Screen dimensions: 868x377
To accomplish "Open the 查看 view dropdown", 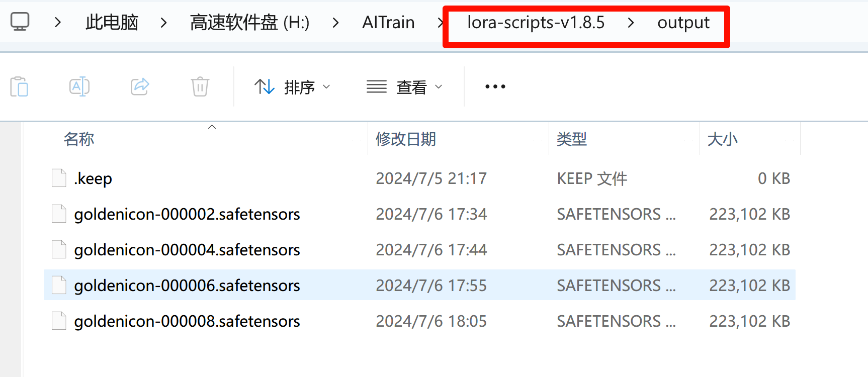I will 404,87.
